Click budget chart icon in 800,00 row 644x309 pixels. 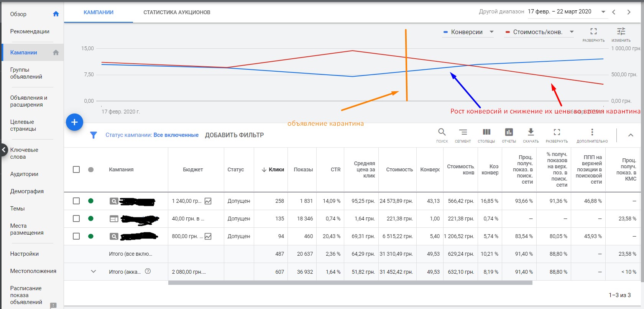208,236
